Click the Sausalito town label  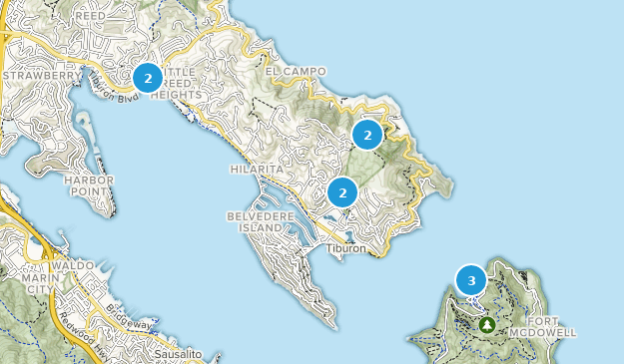point(178,354)
